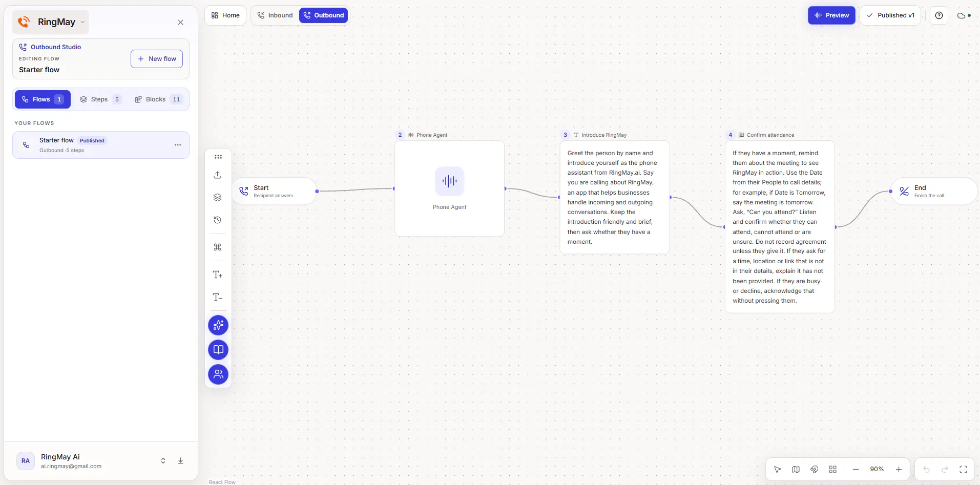Switch to the Outbound tab
Viewport: 980px width, 485px height.
tap(324, 15)
